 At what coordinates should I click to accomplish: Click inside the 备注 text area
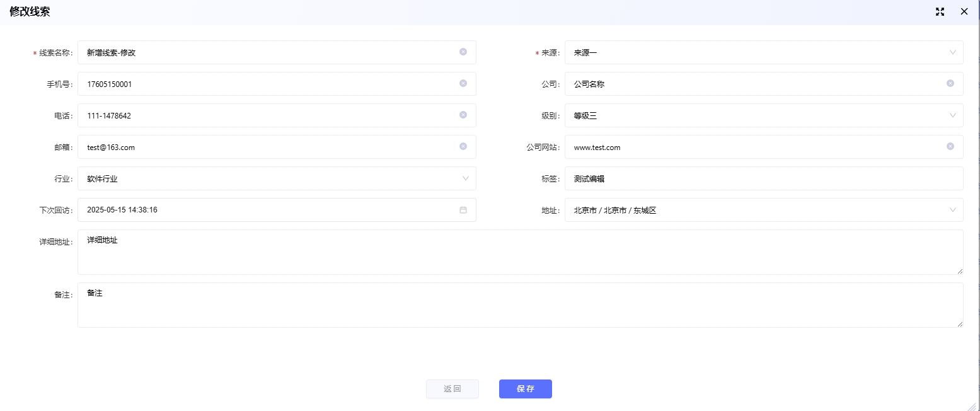[x=520, y=305]
